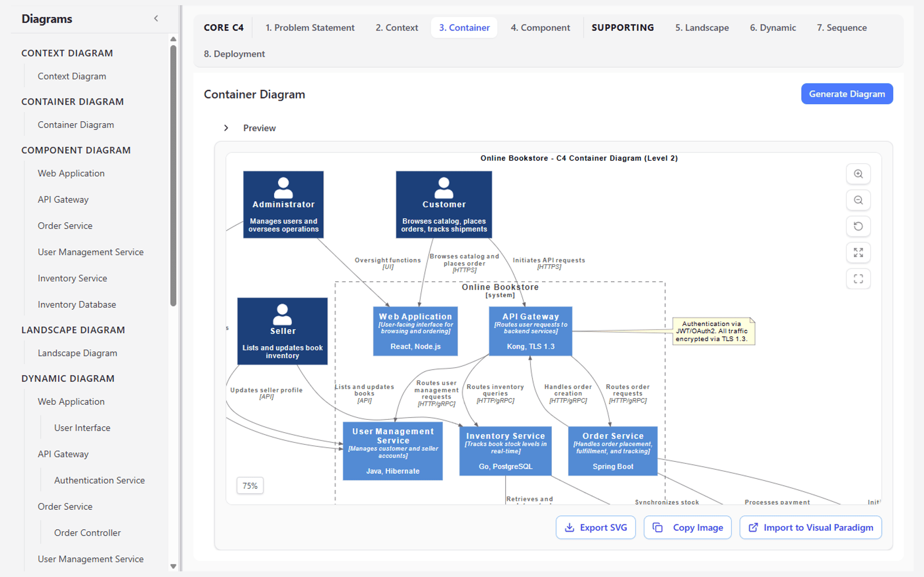The image size is (924, 577).
Task: Click the 75% zoom level indicator
Action: point(250,485)
